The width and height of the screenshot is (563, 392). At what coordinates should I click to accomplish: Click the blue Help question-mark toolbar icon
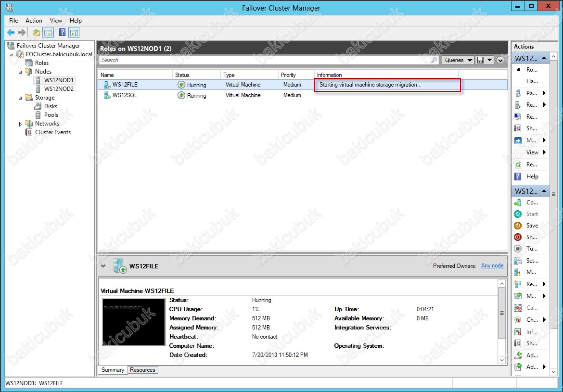pyautogui.click(x=62, y=33)
